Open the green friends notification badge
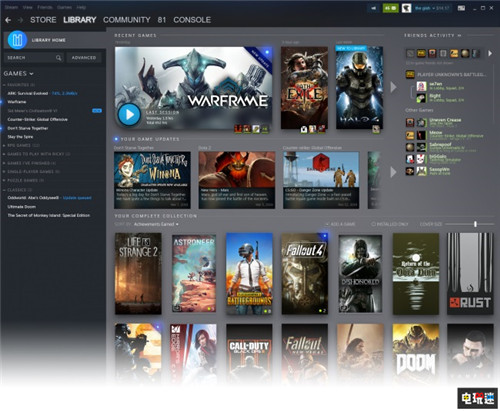This screenshot has height=411, width=500. [390, 8]
